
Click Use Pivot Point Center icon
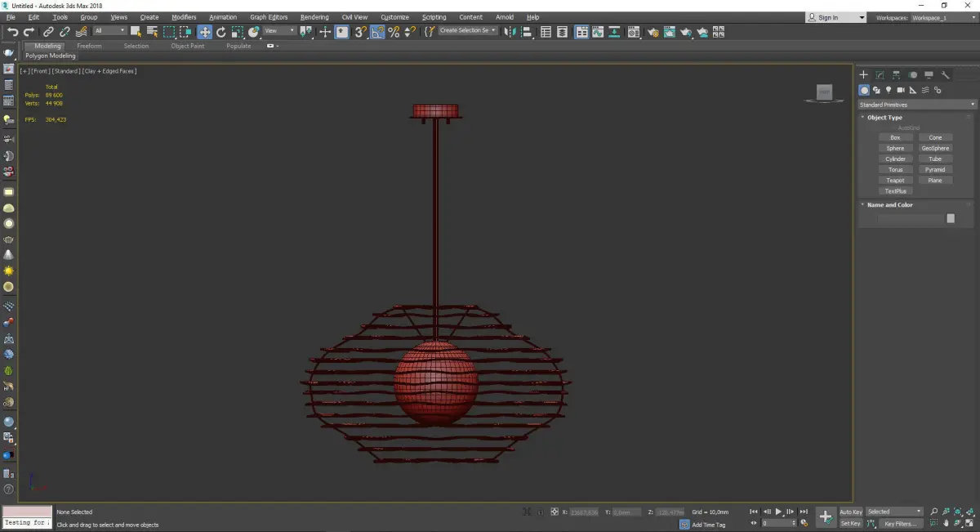(x=306, y=32)
